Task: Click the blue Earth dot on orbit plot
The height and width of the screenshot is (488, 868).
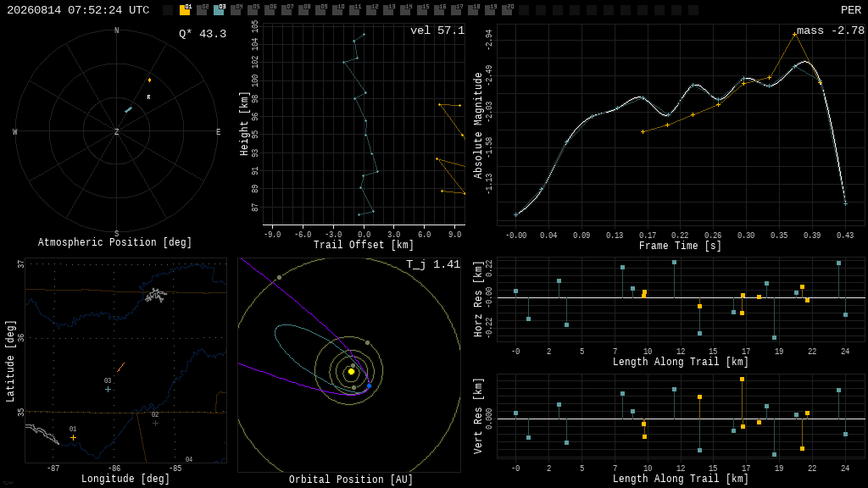Action: tap(370, 385)
